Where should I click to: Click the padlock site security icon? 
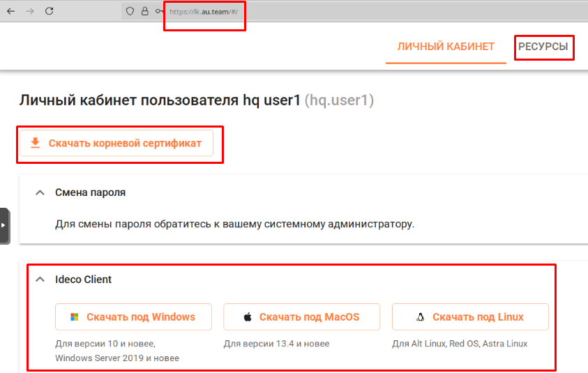(144, 11)
